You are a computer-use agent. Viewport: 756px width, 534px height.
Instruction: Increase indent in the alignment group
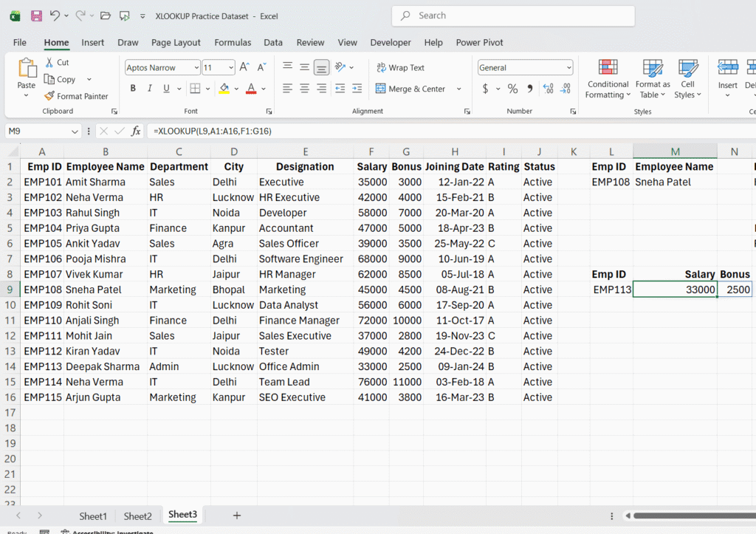tap(357, 89)
